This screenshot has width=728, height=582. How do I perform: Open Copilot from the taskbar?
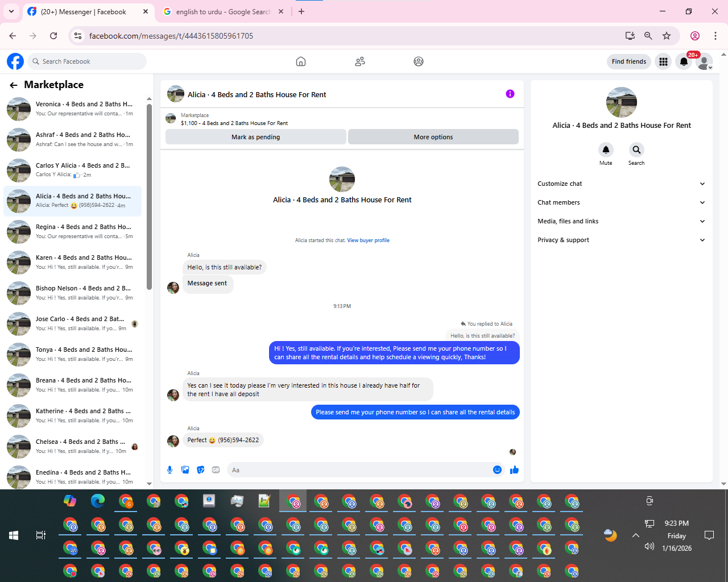70,501
